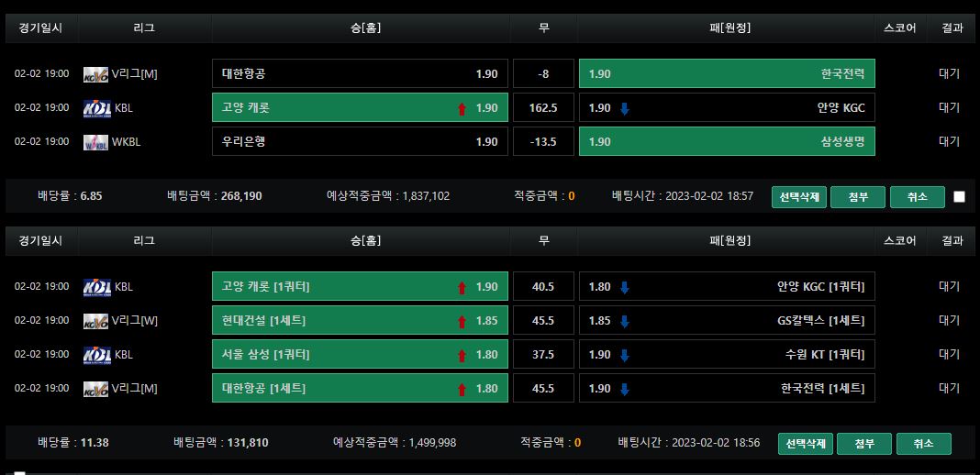980x475 pixels.
Task: Click the -13.5 handicap value cell
Action: click(544, 141)
